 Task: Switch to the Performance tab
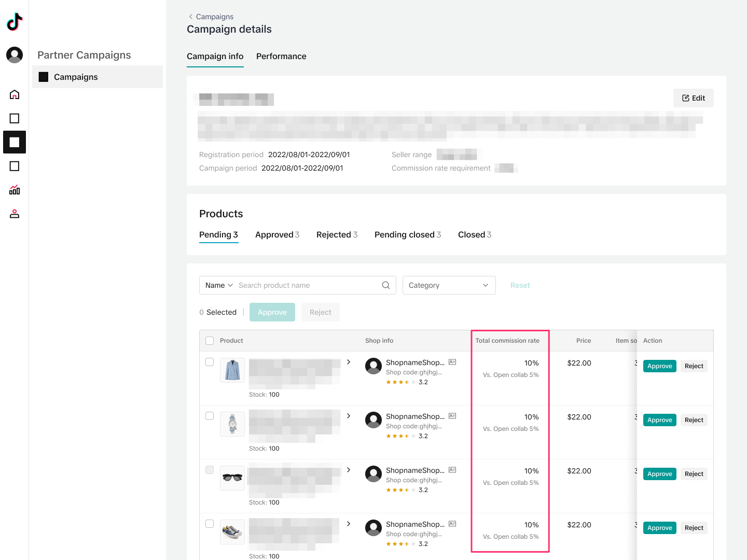click(x=281, y=56)
